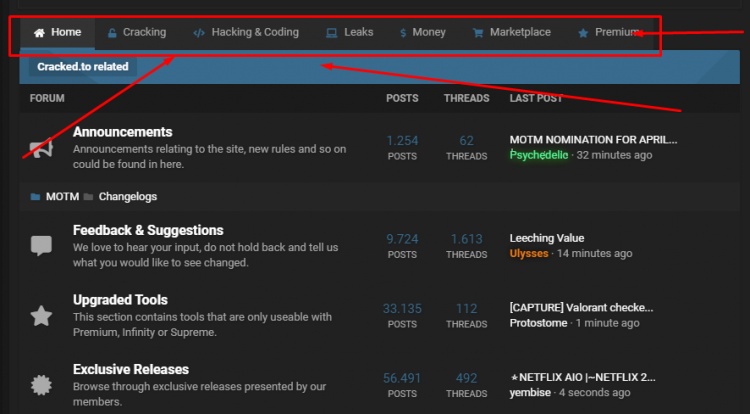Click the '14 minutes ago' timestamp
The width and height of the screenshot is (750, 414).
tap(595, 253)
